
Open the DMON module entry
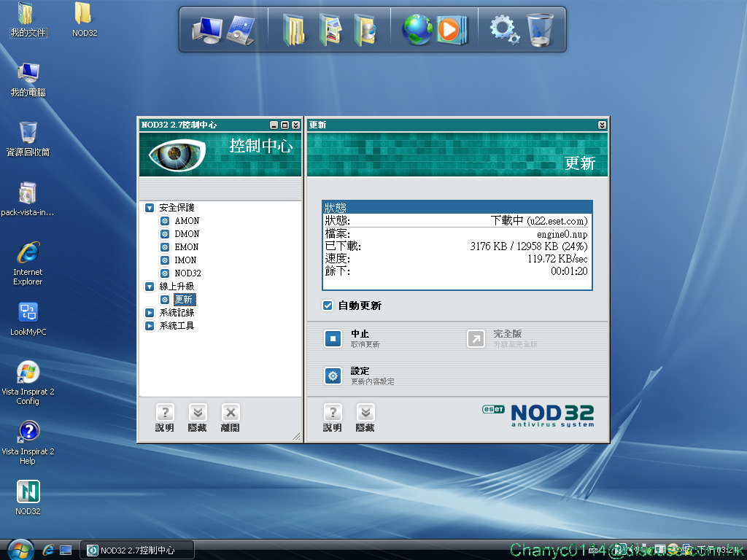coord(187,234)
